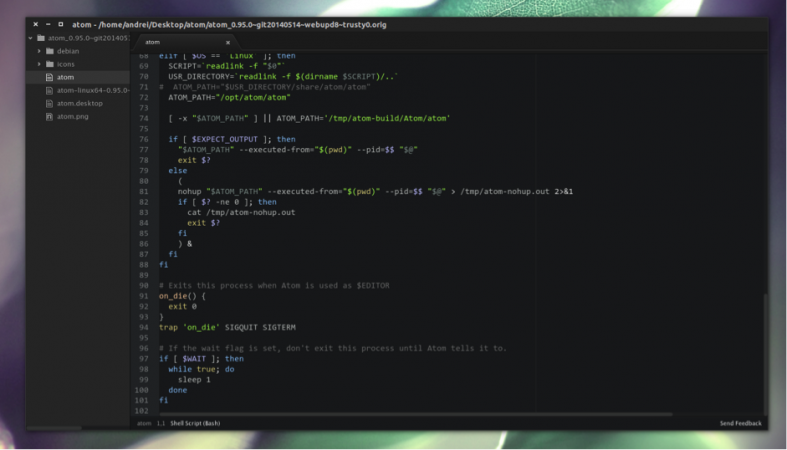
Task: Expand the icons folder
Action: coord(39,64)
